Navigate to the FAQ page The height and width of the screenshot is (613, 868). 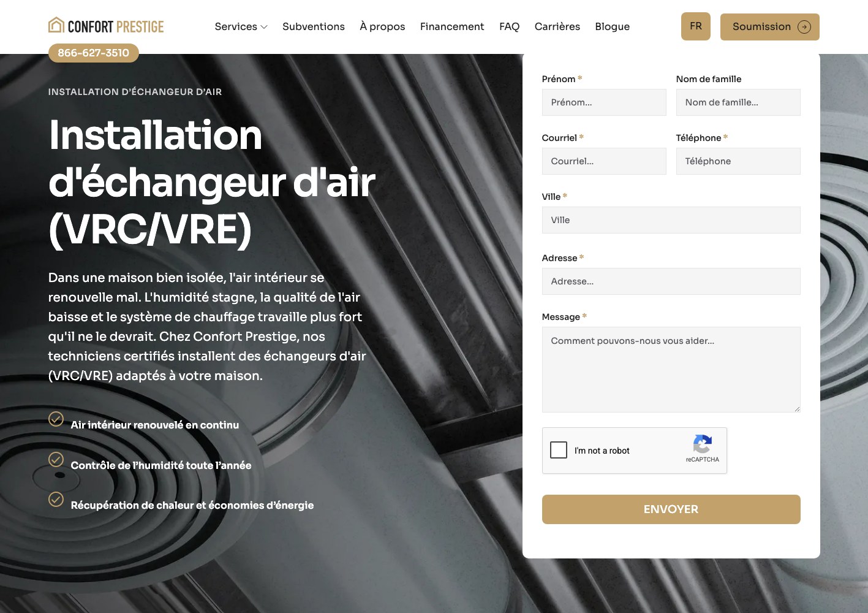click(509, 26)
